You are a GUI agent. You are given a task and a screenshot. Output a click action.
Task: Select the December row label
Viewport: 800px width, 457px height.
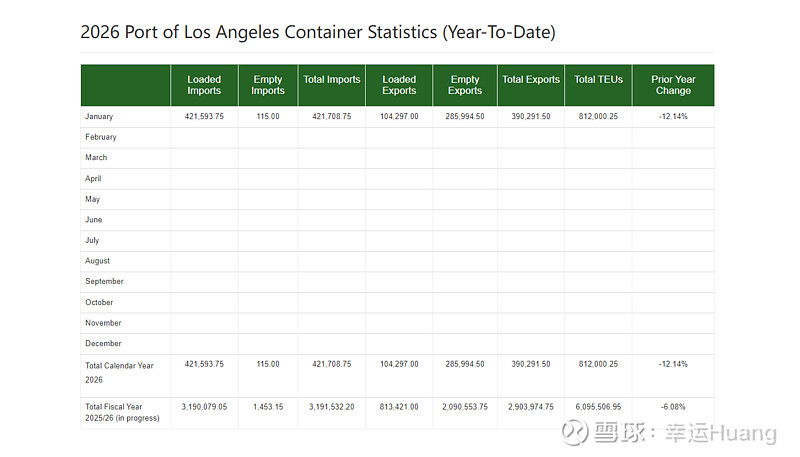[104, 344]
